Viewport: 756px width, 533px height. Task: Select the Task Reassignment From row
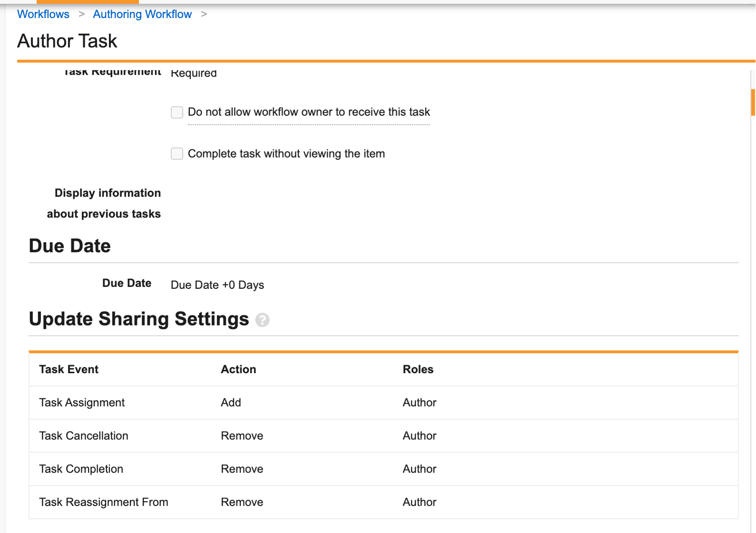point(103,502)
